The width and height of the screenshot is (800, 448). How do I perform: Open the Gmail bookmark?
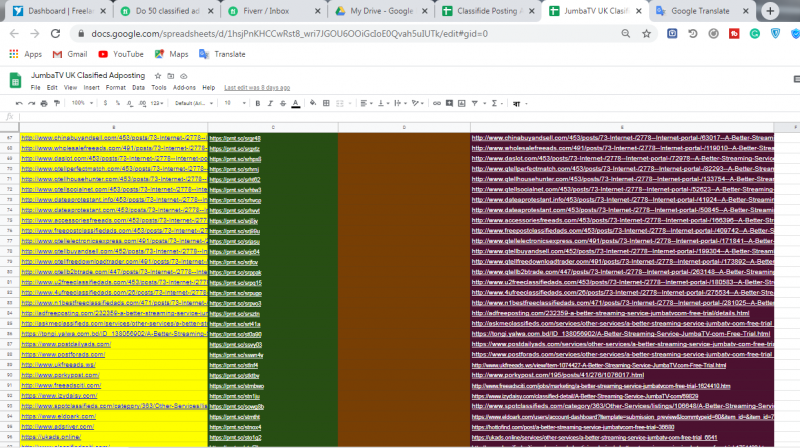click(70, 54)
